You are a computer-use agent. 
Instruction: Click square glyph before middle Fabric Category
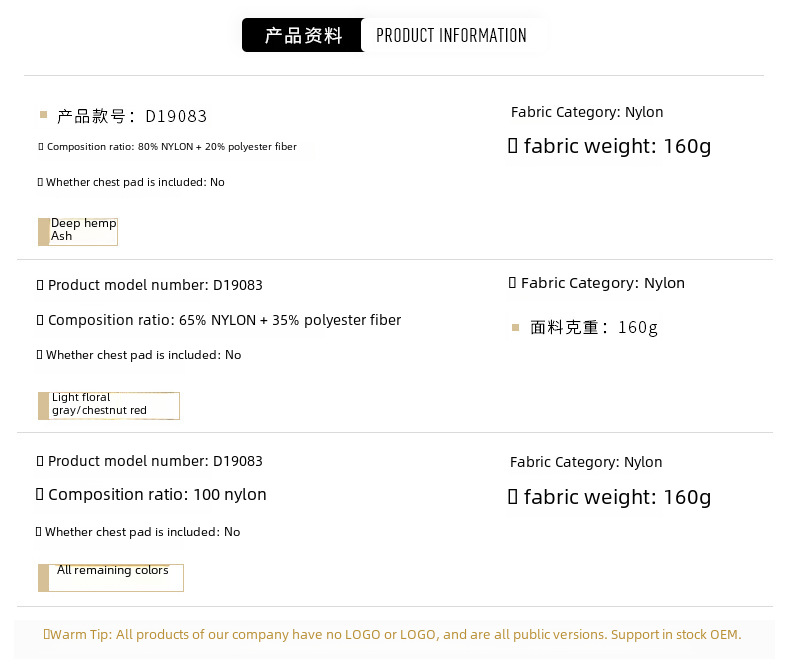coord(512,283)
